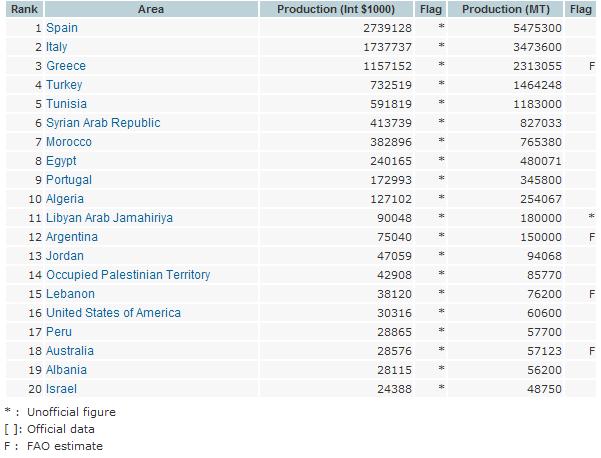
Task: Open Occupied Palestinian Territory link
Action: point(128,275)
